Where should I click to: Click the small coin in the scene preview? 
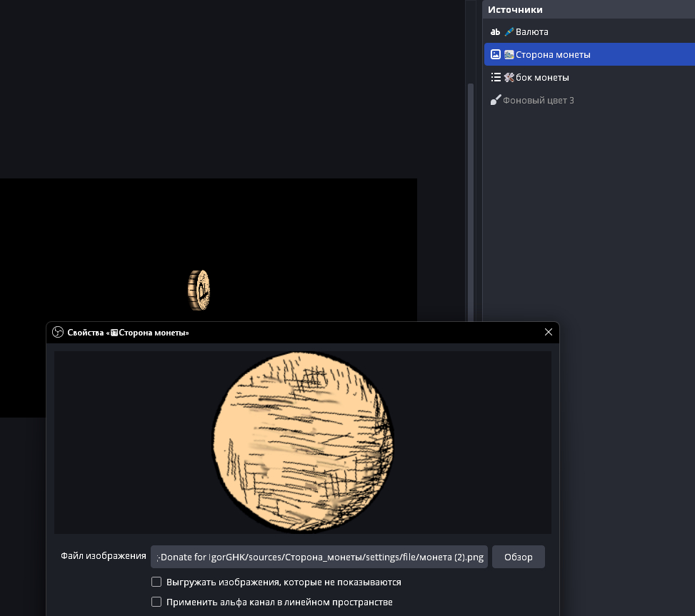coord(199,290)
